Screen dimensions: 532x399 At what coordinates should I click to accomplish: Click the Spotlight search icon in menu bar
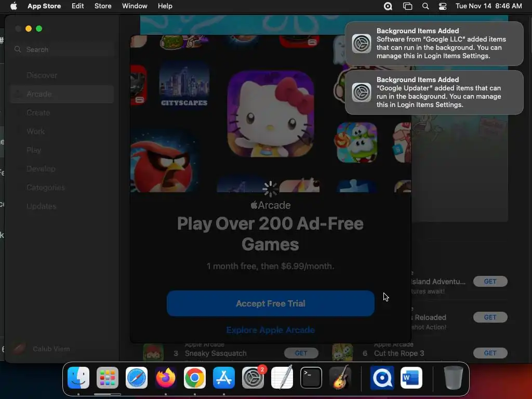[425, 6]
